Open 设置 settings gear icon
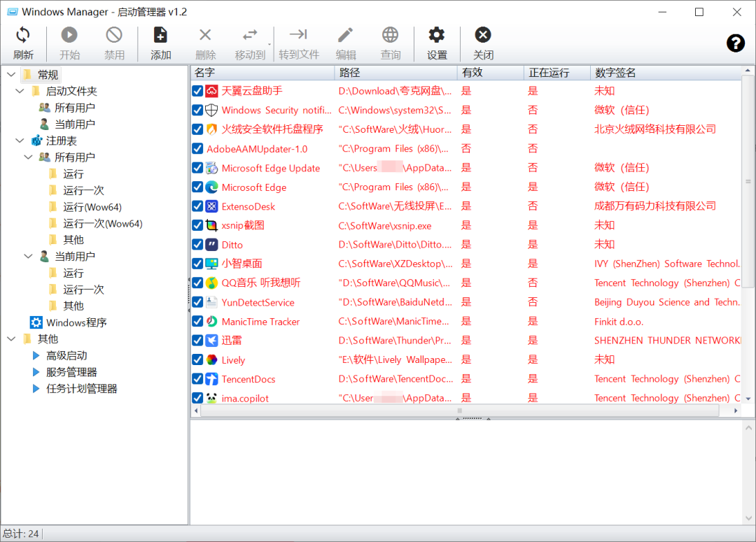Screen dimensions: 756x542 (x=436, y=35)
